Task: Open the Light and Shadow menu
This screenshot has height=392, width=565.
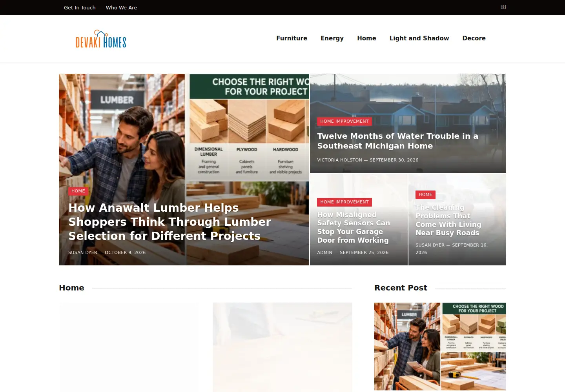Action: point(419,38)
